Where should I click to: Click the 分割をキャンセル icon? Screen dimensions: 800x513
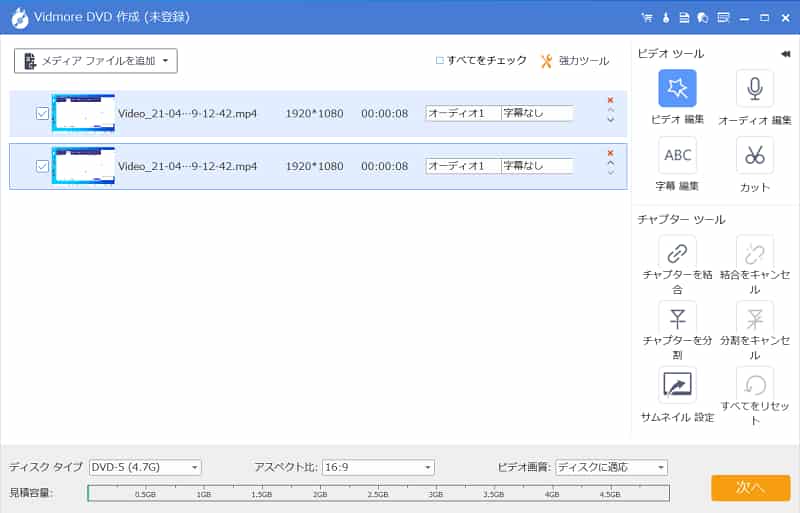[755, 319]
